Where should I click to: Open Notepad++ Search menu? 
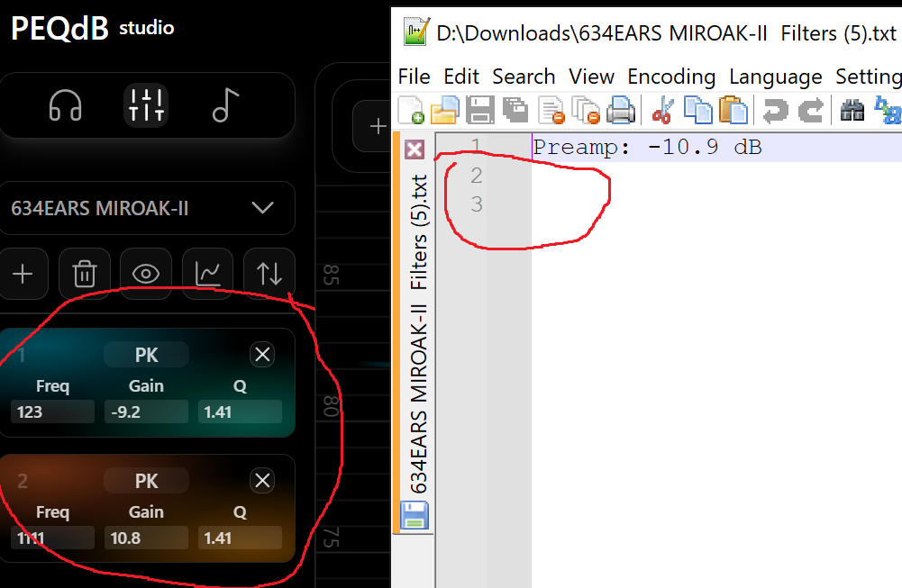coord(524,77)
